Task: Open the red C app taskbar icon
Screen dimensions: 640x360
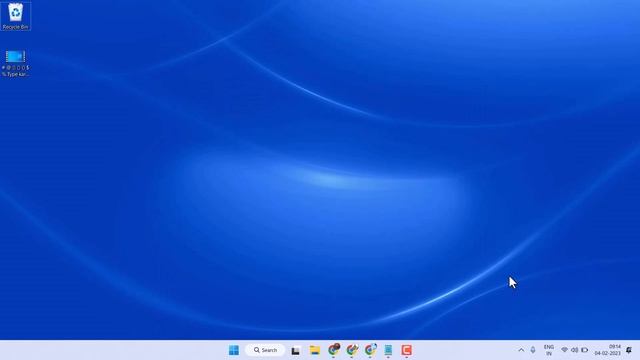Action: point(406,350)
